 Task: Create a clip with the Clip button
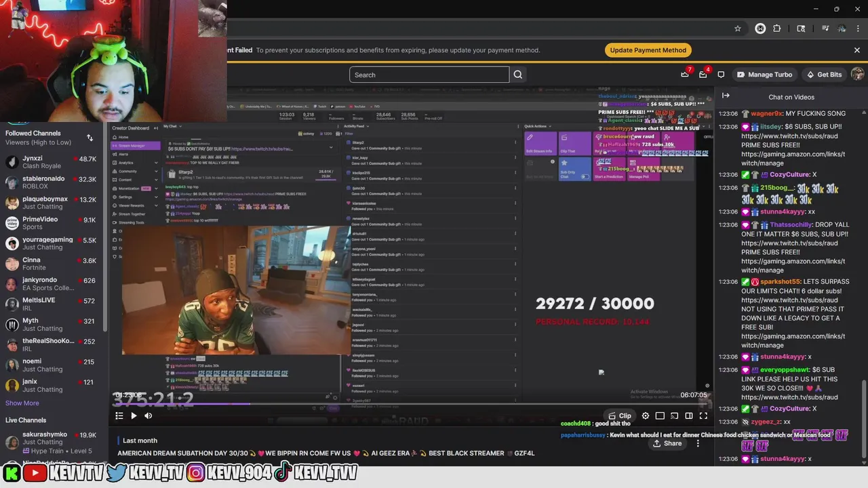point(620,415)
